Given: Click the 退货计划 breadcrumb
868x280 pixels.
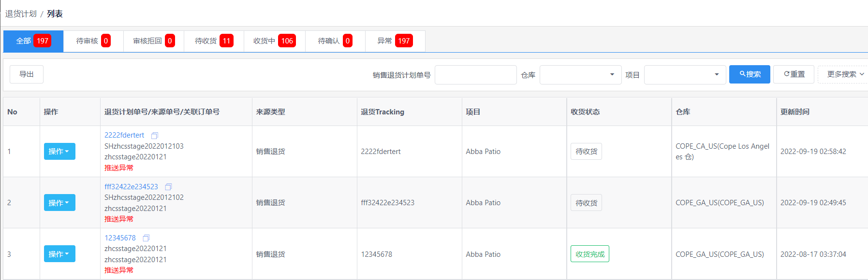Looking at the screenshot, I should (x=21, y=14).
